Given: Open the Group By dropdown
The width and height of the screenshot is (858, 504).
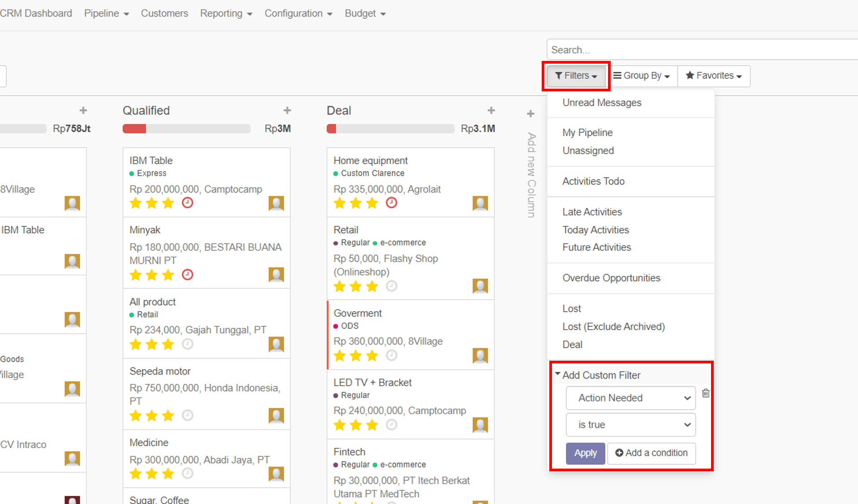Looking at the screenshot, I should [x=642, y=76].
